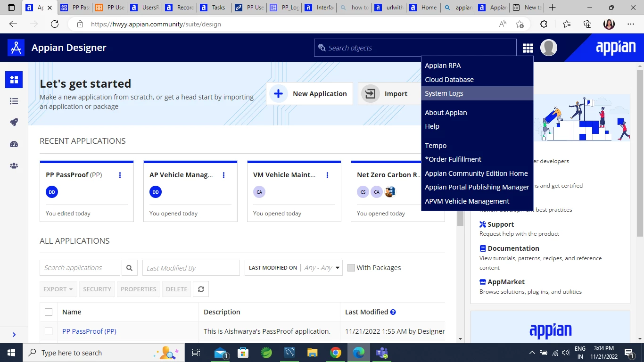Go back in the browser
The height and width of the screenshot is (362, 644).
13,24
